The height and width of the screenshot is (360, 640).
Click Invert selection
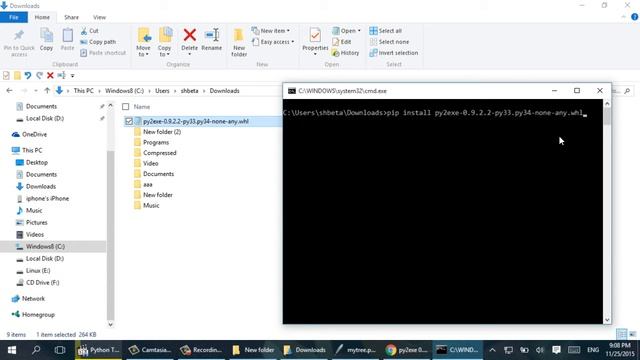(393, 53)
